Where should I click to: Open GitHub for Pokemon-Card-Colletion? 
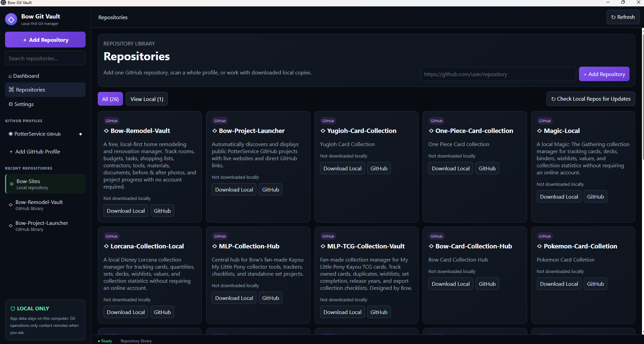[595, 284]
